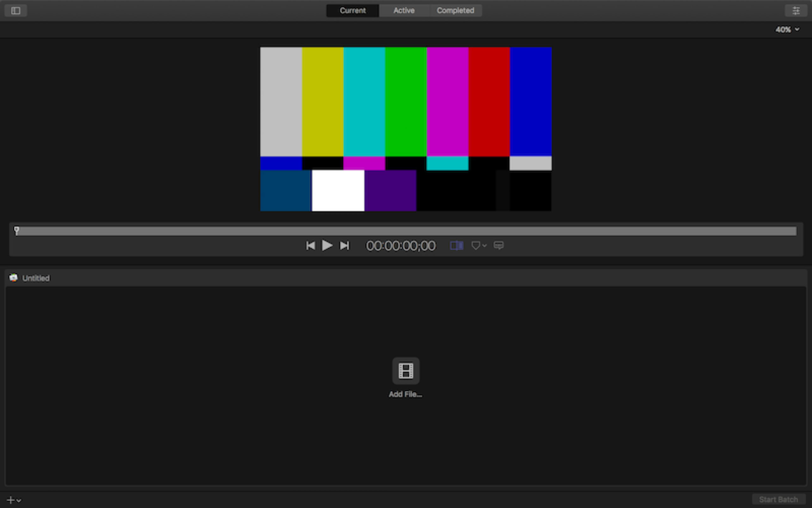Click the captions speech-bubble icon
The width and height of the screenshot is (812, 508).
coord(498,245)
